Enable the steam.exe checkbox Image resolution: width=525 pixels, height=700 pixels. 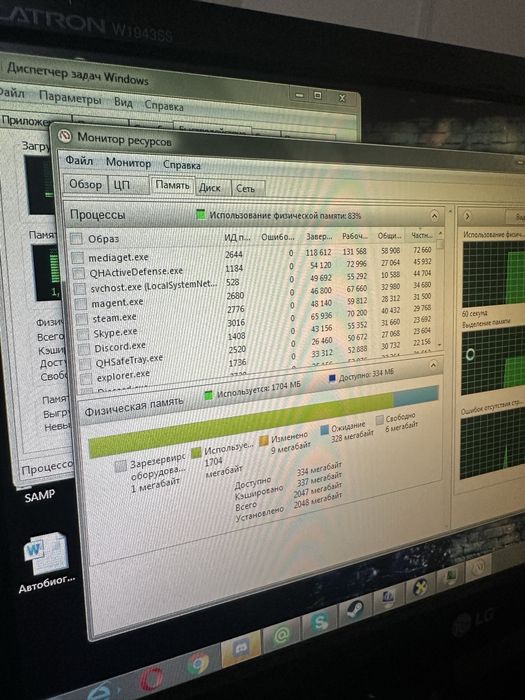click(x=82, y=319)
